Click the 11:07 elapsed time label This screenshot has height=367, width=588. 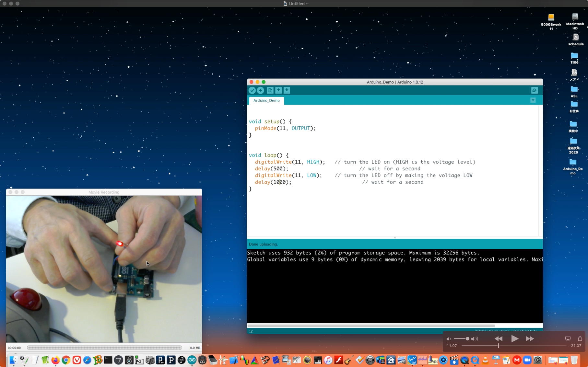[452, 346]
